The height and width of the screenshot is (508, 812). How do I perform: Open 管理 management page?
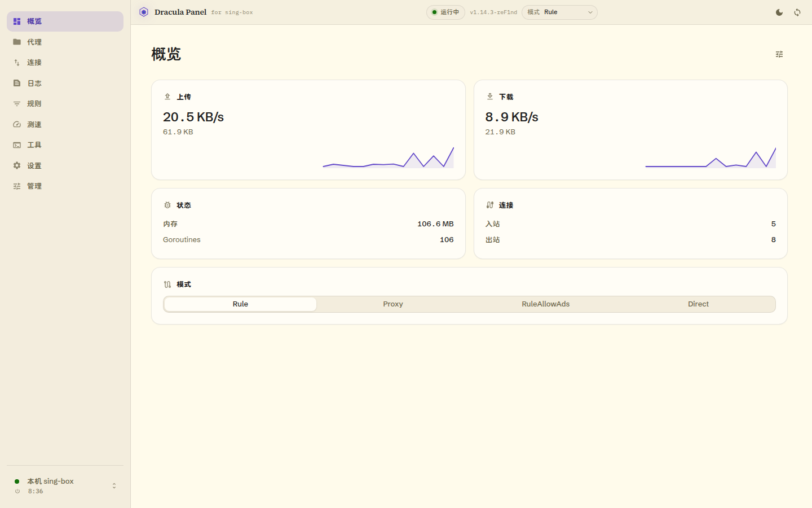pos(65,186)
